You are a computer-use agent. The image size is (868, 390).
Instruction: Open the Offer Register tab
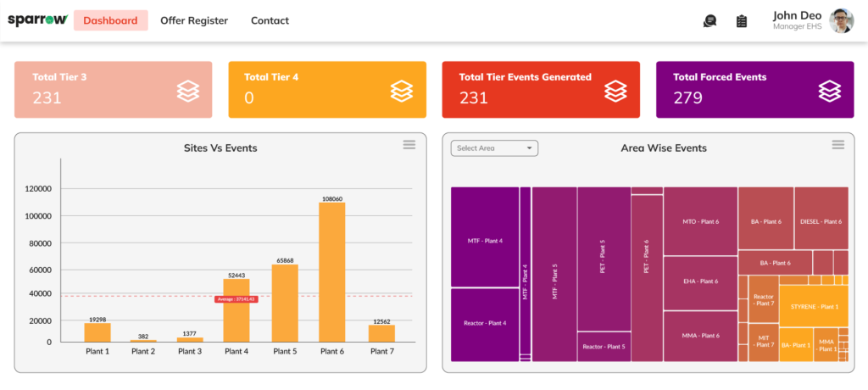tap(194, 20)
